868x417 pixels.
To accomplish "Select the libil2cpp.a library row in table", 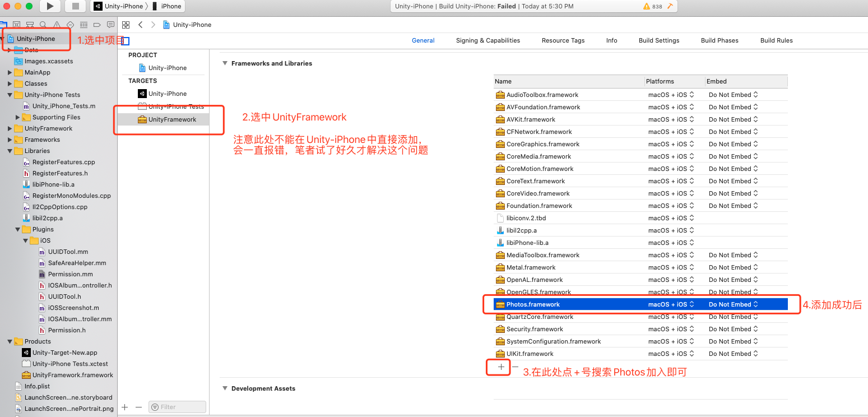I will (x=640, y=230).
